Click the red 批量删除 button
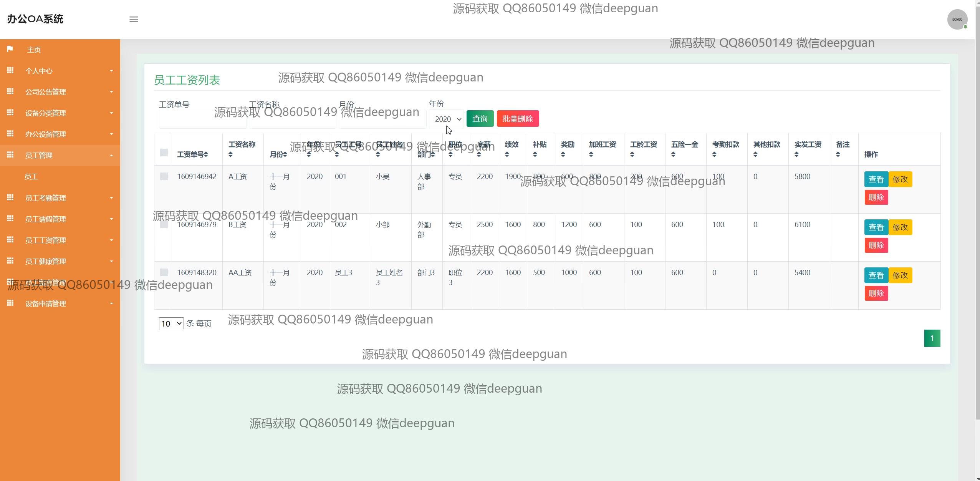The image size is (980, 481). point(518,119)
